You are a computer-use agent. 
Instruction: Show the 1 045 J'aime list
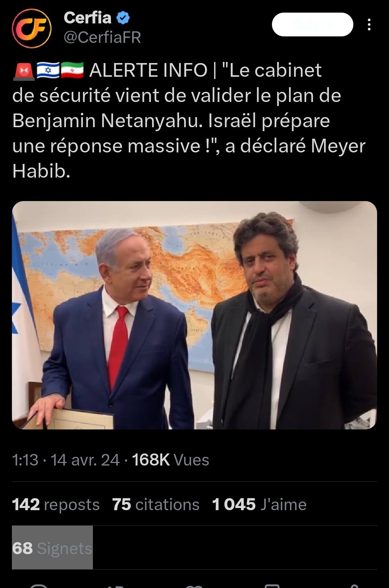(259, 504)
